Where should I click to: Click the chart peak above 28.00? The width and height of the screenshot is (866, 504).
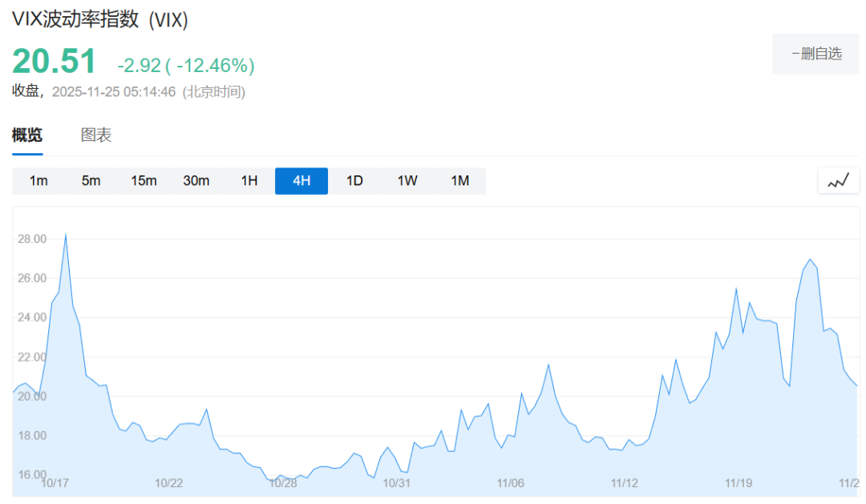tap(66, 235)
